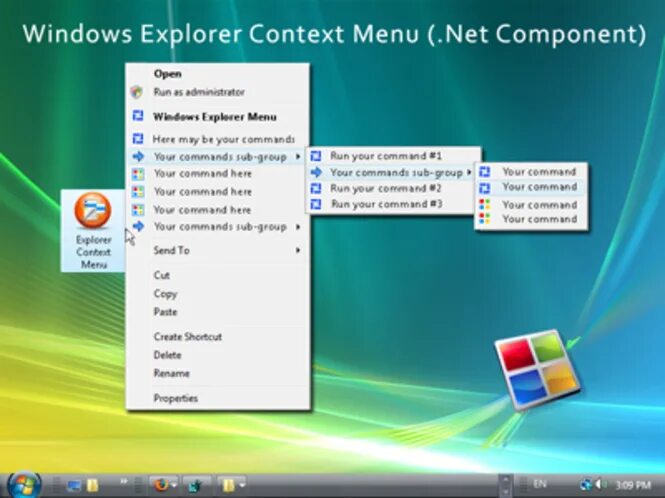Click the teal application taskbar button next to Firefox

(x=196, y=485)
